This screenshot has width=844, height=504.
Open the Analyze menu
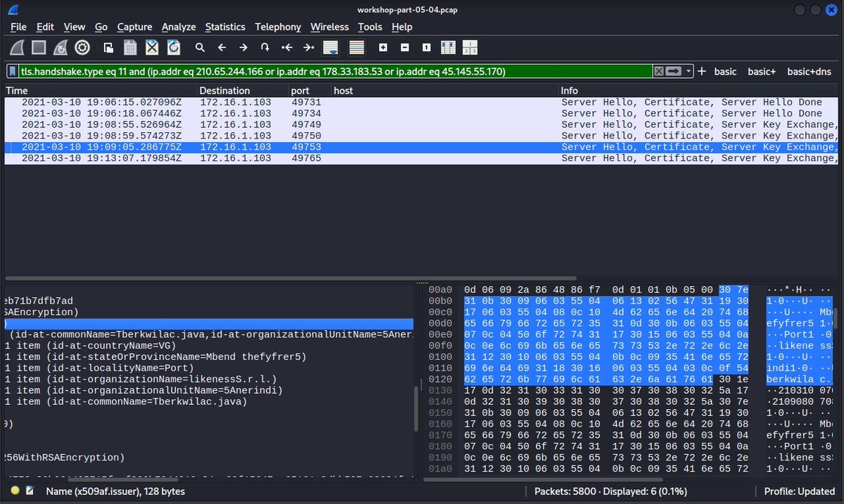(x=179, y=27)
